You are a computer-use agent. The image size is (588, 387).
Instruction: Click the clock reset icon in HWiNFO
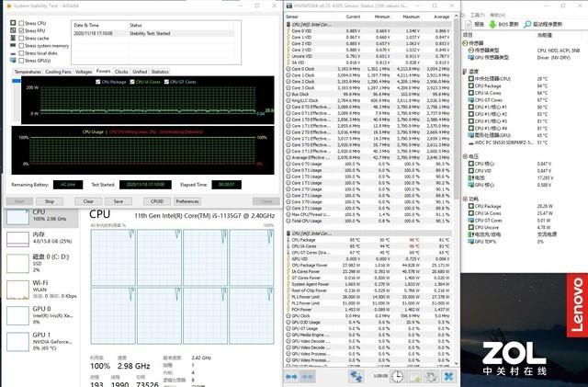tap(397, 376)
